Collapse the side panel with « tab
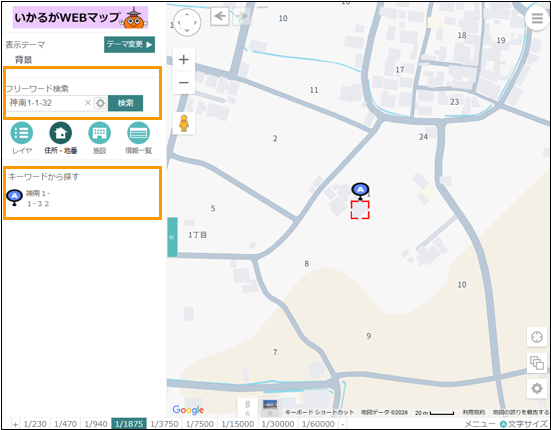551x430 pixels. coord(172,237)
